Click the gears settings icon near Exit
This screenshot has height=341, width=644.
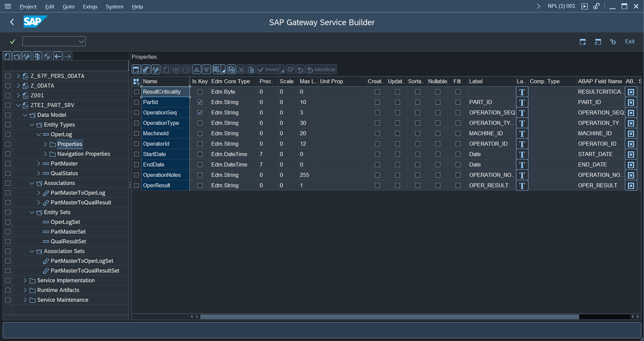click(613, 42)
